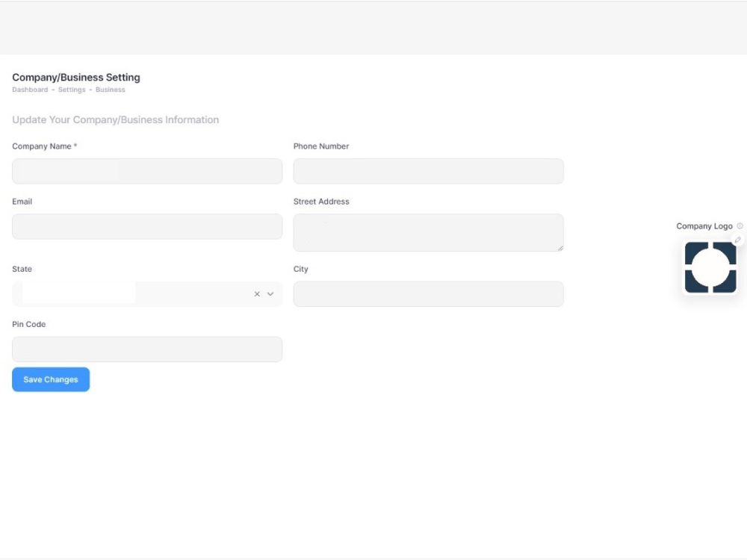This screenshot has width=747, height=560.
Task: Click 'Update Your Company/Business Information' text
Action: pyautogui.click(x=115, y=119)
